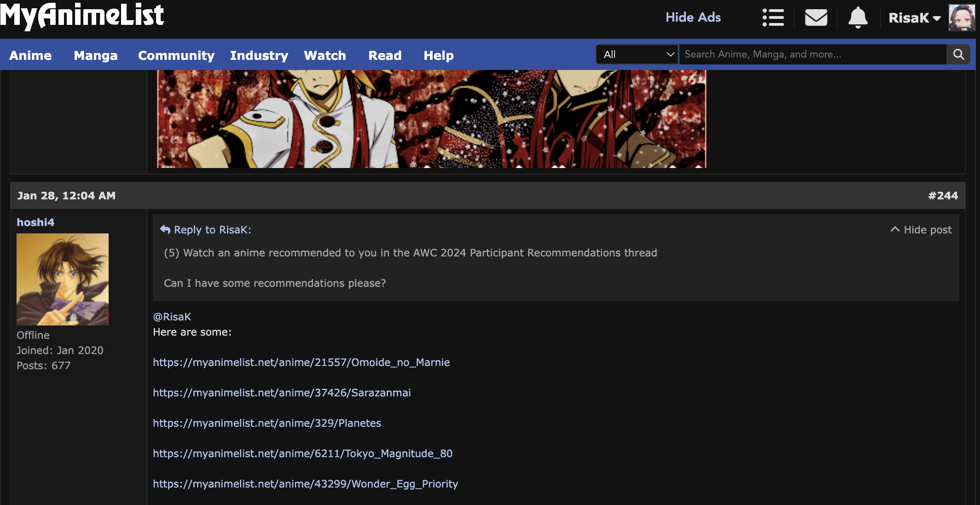Viewport: 980px width, 505px height.
Task: Expand the RisaK account dropdown
Action: [914, 18]
